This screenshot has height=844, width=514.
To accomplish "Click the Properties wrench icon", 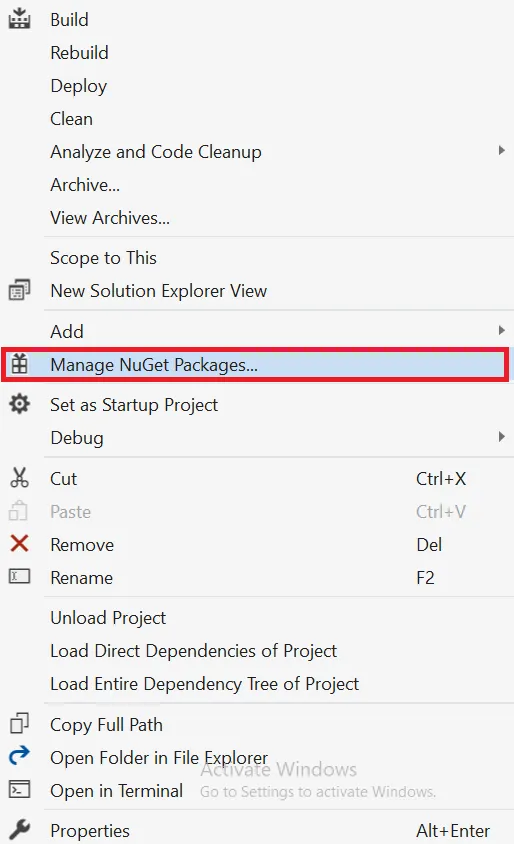I will (x=19, y=830).
